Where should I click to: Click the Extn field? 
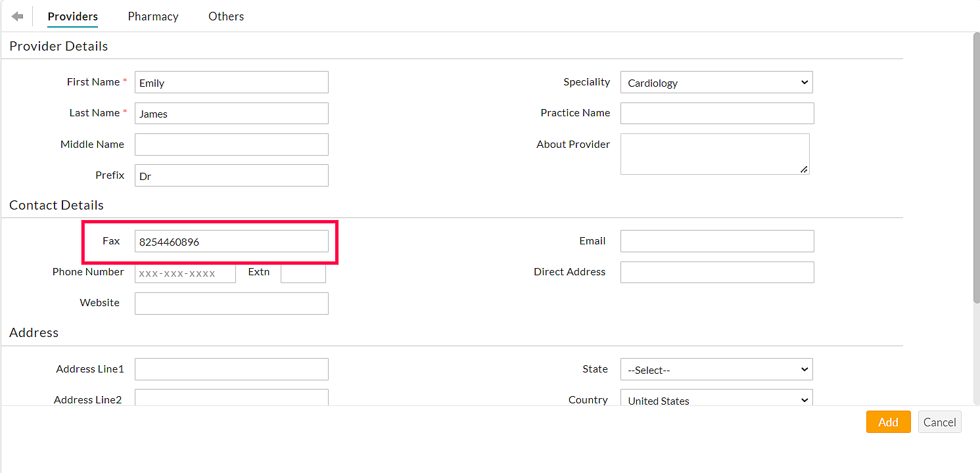[303, 273]
